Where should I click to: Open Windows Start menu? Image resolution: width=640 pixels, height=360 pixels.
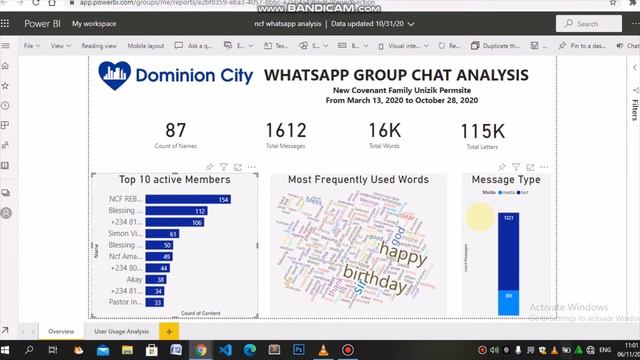tap(5, 350)
